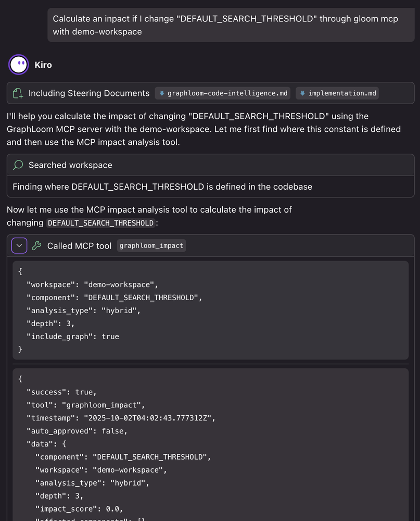420x521 pixels.
Task: Click the clipboard icon beside Including Steering Documents
Action: 18,93
